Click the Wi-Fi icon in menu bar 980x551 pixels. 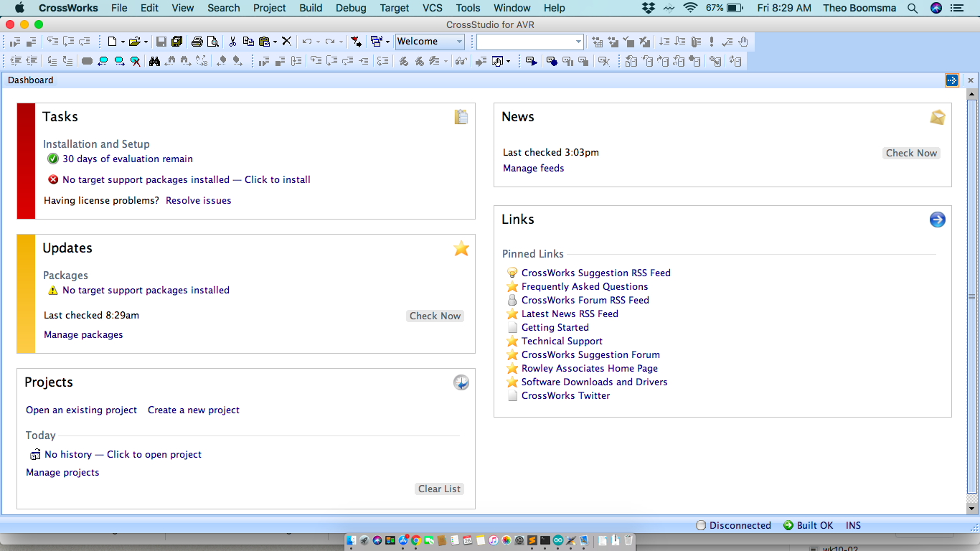click(x=690, y=8)
